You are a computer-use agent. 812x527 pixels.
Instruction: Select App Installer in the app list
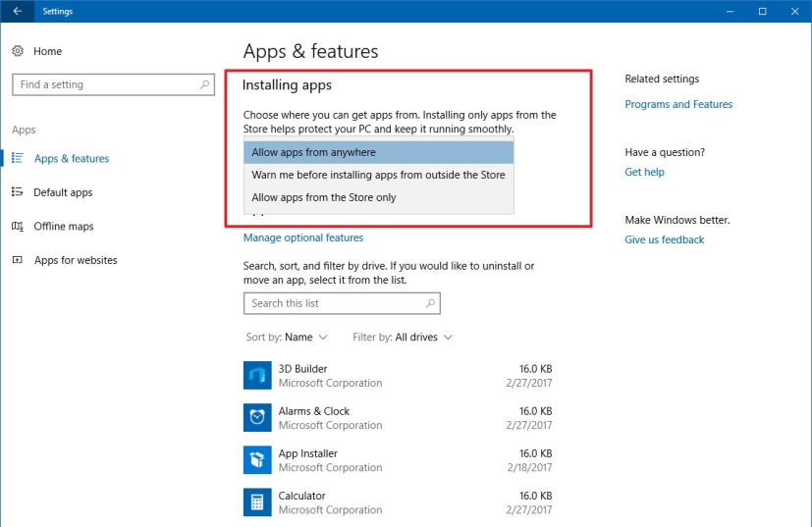point(398,459)
